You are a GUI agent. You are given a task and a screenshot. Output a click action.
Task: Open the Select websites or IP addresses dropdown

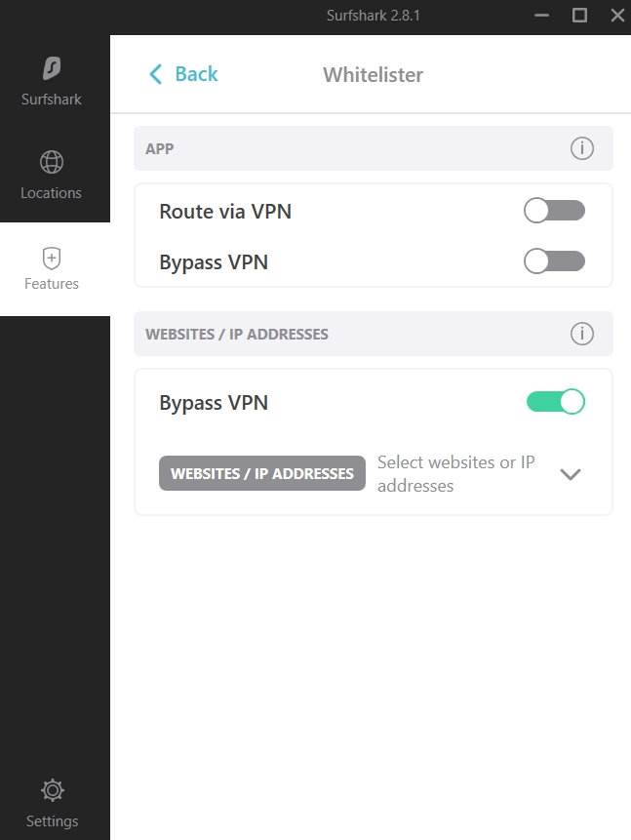[455, 473]
